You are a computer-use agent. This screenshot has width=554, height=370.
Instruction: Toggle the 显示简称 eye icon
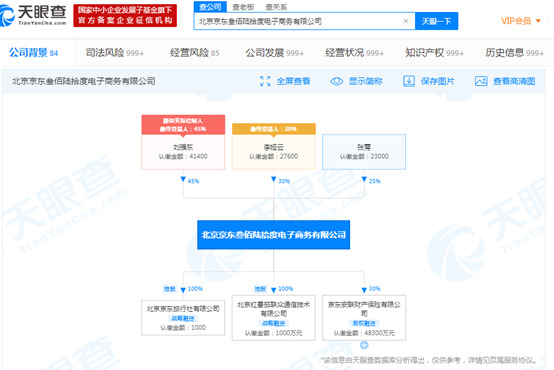tap(336, 81)
